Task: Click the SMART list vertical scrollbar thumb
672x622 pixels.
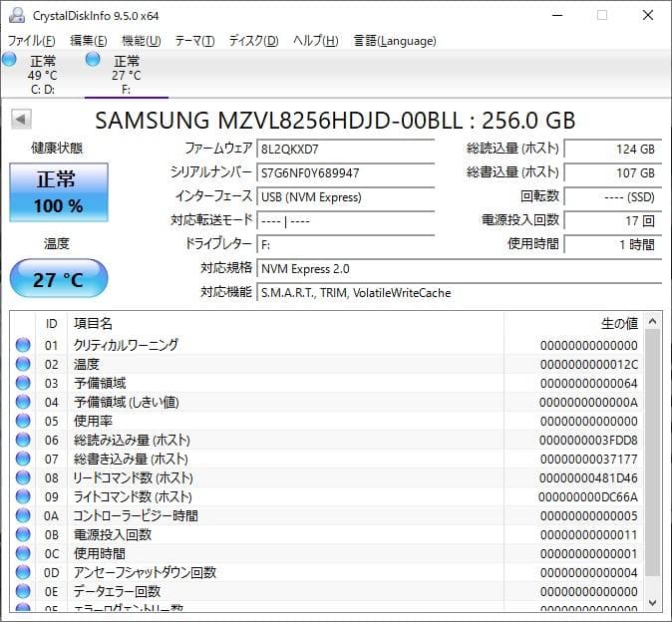Action: [653, 453]
